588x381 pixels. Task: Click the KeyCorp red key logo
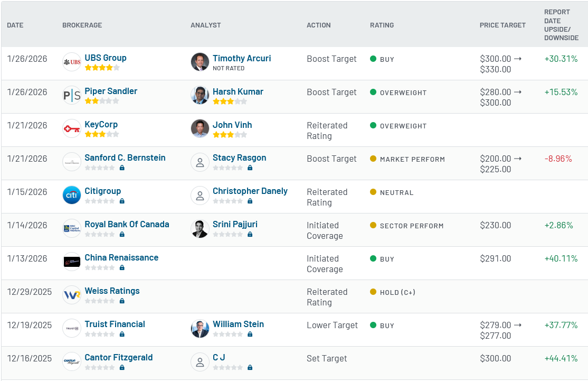72,129
